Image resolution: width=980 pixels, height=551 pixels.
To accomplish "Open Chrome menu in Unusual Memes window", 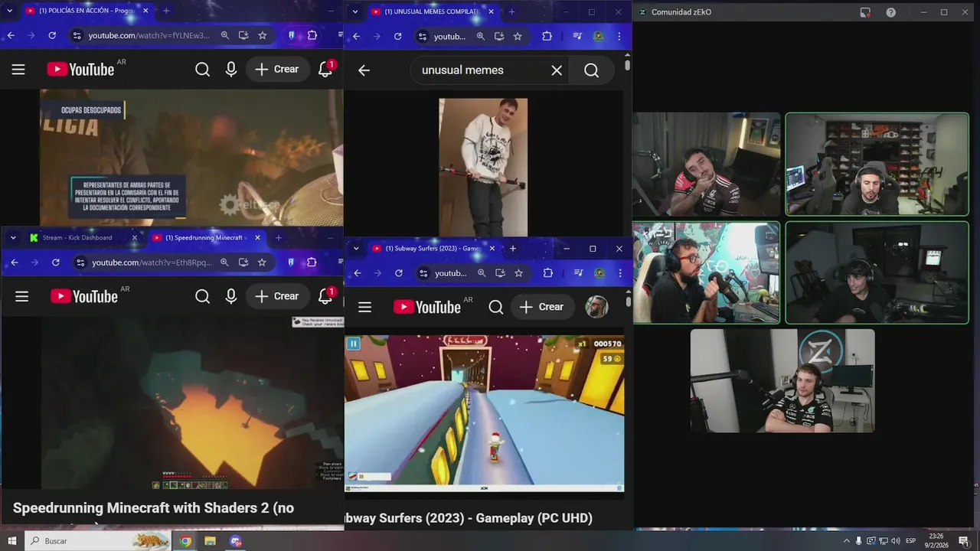I will (619, 36).
